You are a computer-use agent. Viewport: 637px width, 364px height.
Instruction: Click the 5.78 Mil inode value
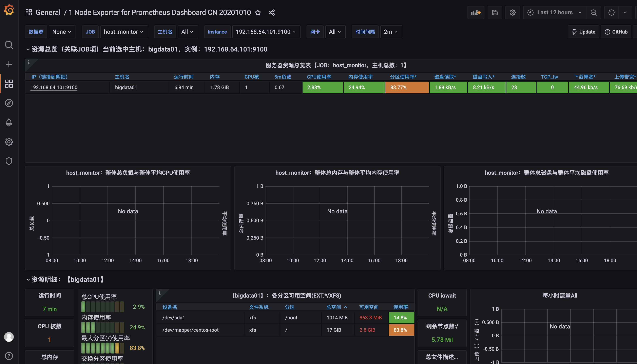[442, 340]
